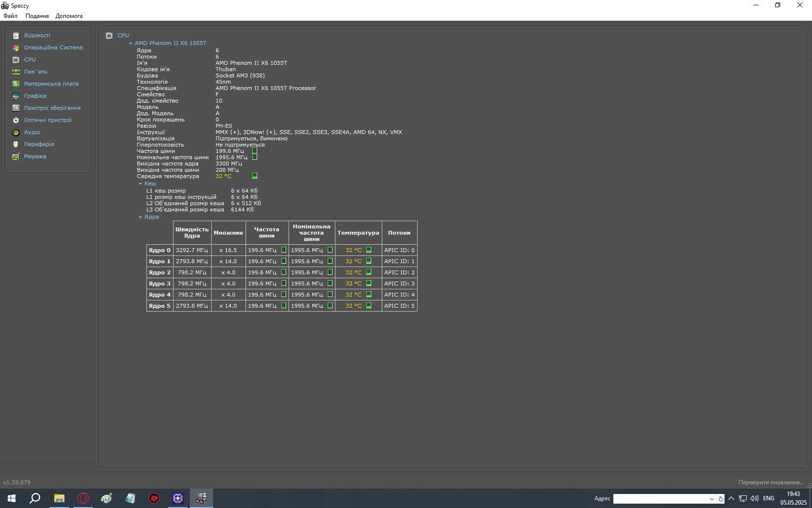Image resolution: width=812 pixels, height=508 pixels.
Task: Click inside the taskbar Адрес input field
Action: pos(660,499)
